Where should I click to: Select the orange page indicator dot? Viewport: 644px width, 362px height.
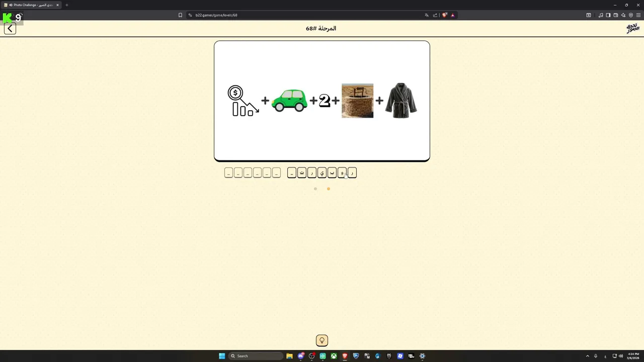[x=329, y=189]
